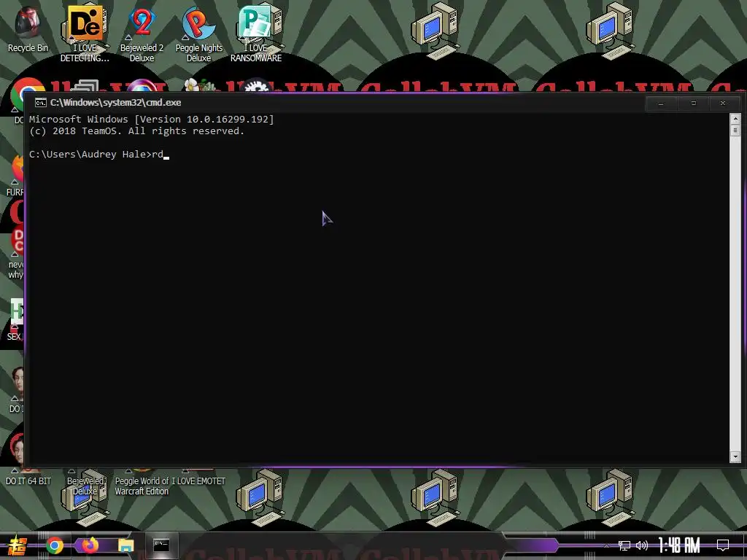The height and width of the screenshot is (560, 747).
Task: Click the TeamOS copyright line
Action: point(136,131)
